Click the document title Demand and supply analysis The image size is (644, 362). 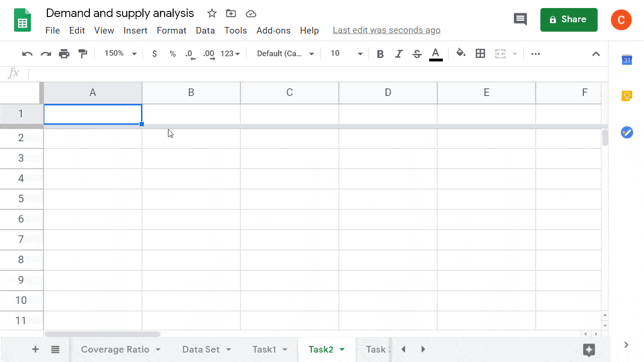pyautogui.click(x=120, y=13)
